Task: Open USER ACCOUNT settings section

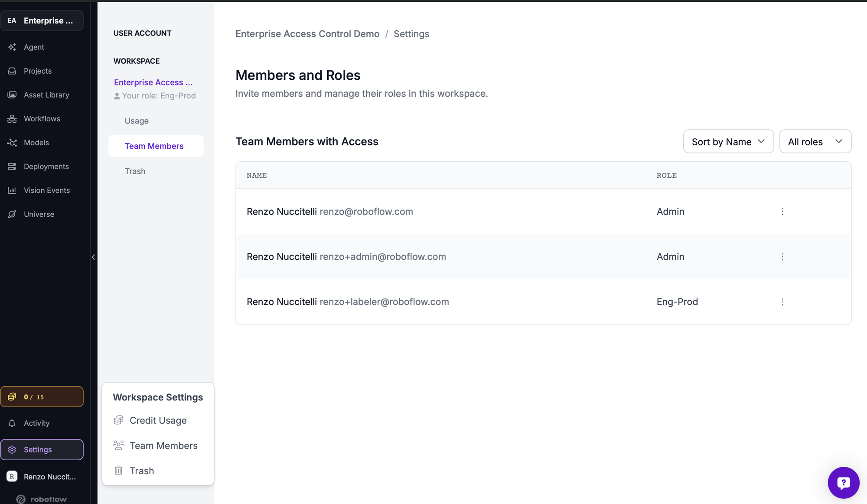Action: pos(143,33)
